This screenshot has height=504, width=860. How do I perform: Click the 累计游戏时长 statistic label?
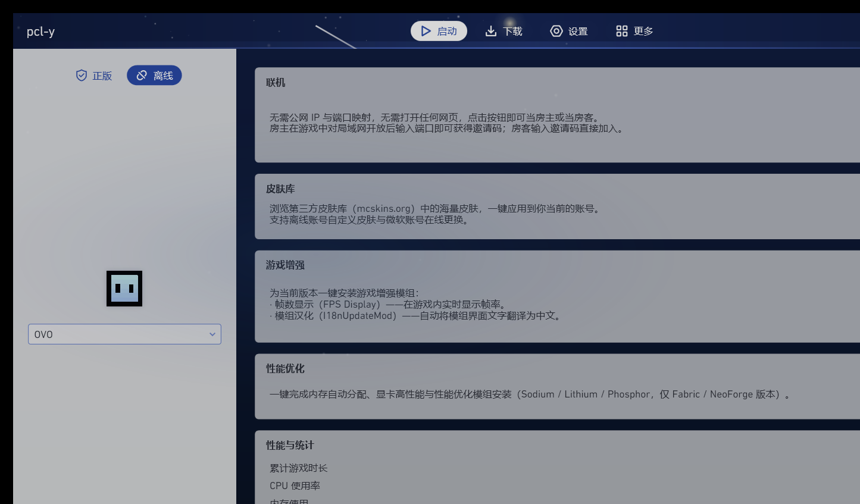(x=299, y=468)
